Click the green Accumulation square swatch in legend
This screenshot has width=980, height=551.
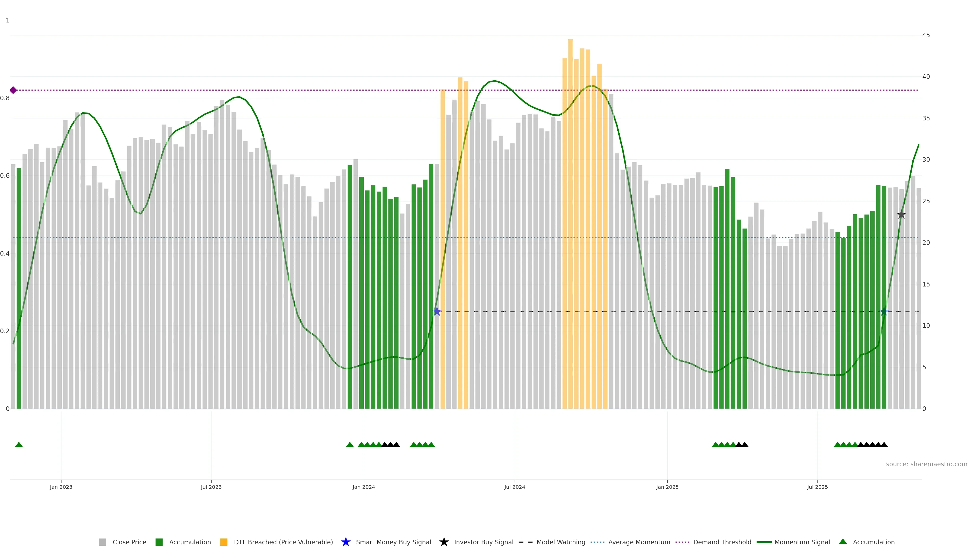click(x=159, y=542)
